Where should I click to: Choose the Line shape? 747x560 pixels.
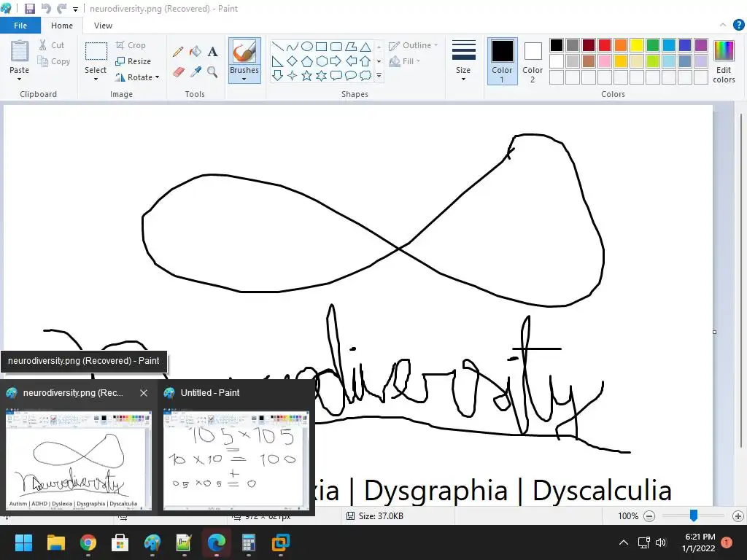278,47
